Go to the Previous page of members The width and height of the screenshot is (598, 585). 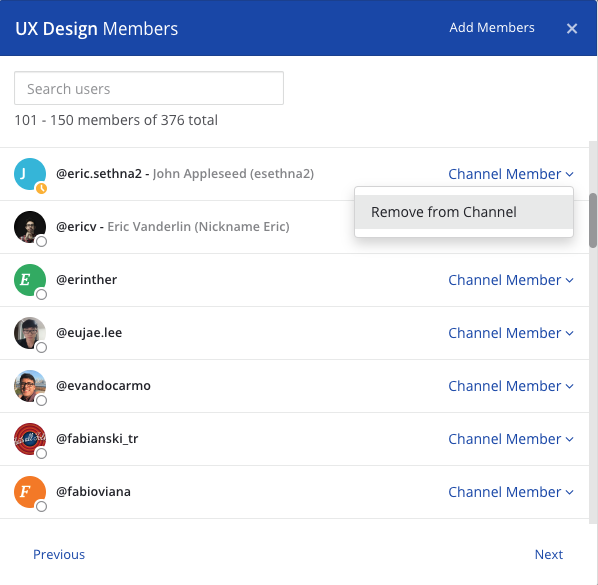(59, 554)
